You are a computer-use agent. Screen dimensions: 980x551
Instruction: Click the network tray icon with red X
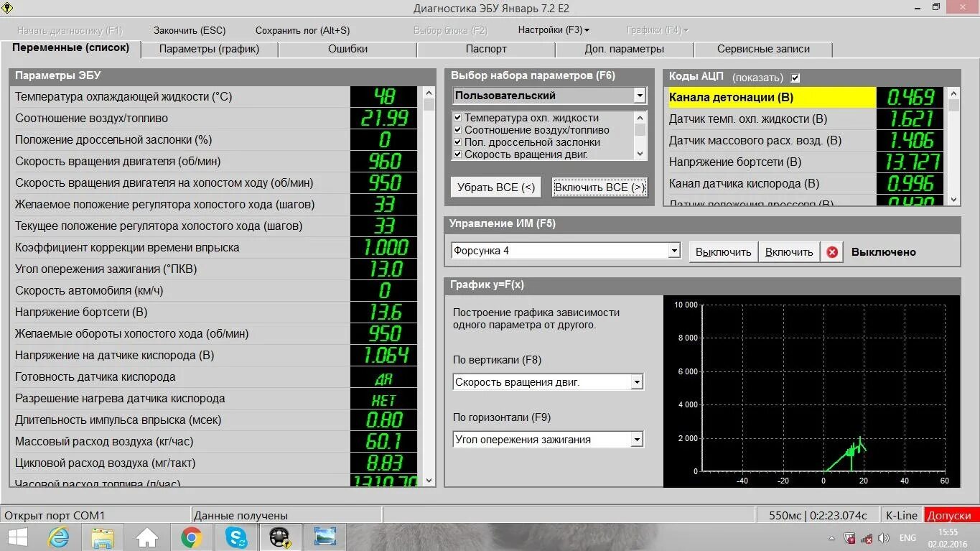(867, 538)
